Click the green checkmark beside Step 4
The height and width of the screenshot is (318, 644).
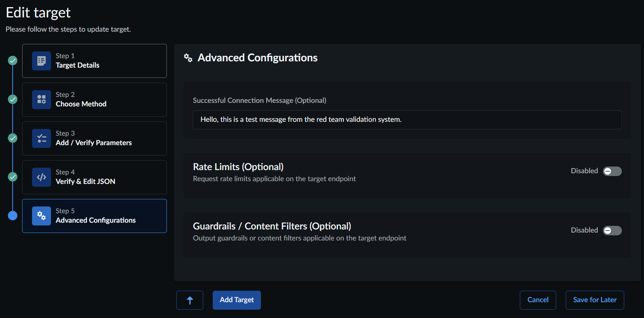coord(13,177)
